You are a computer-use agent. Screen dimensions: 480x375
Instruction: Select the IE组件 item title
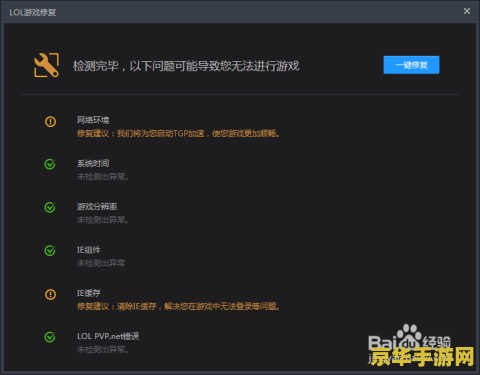coord(89,250)
